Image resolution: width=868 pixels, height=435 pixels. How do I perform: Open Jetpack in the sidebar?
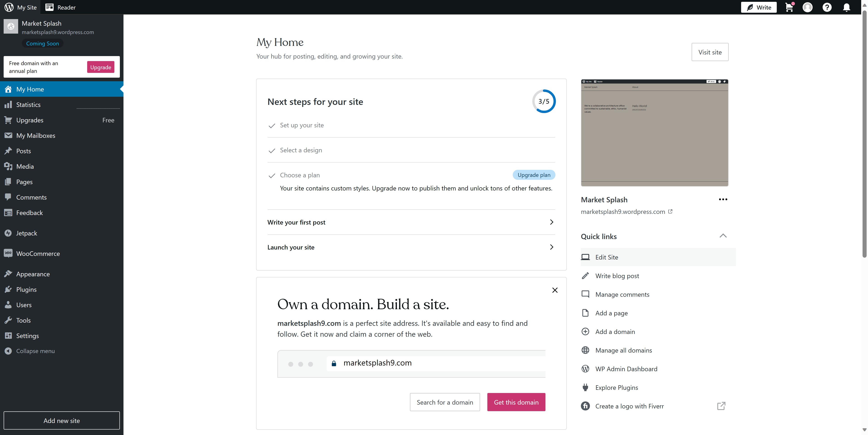click(x=27, y=233)
